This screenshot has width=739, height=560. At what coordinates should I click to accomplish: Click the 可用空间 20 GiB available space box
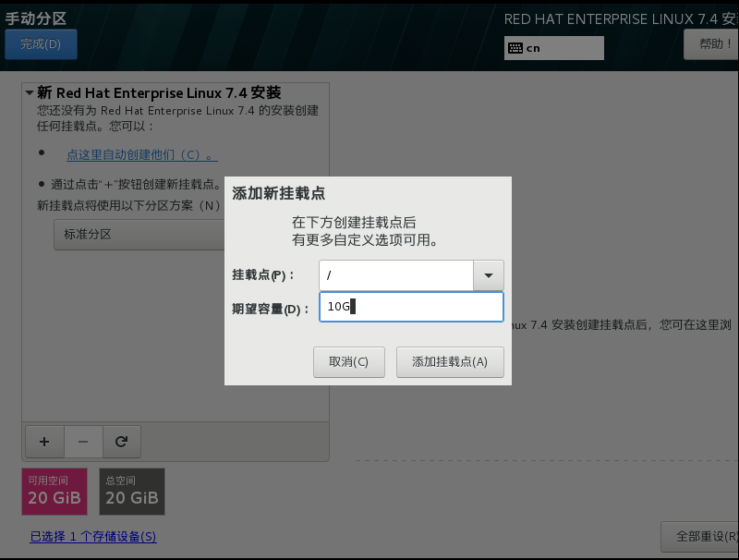point(55,492)
